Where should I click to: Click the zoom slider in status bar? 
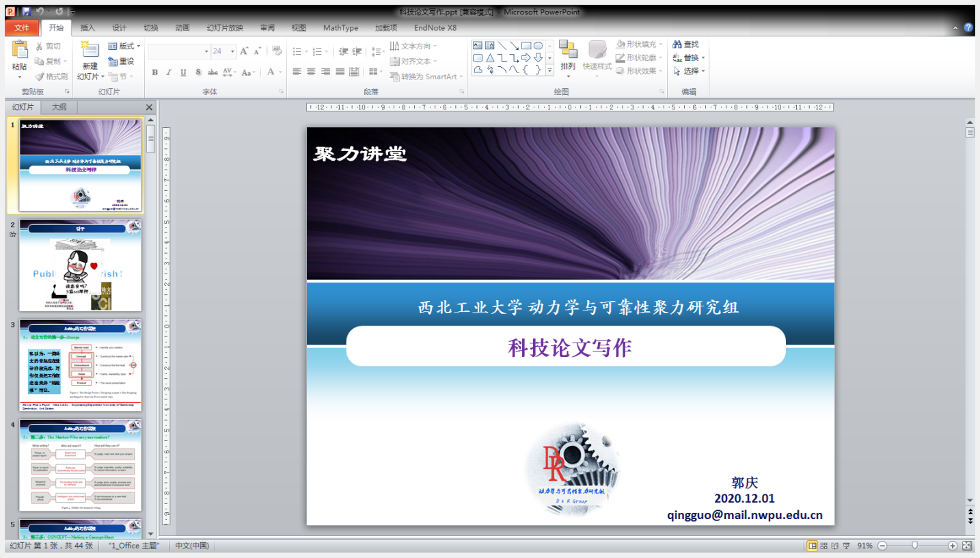click(x=915, y=546)
